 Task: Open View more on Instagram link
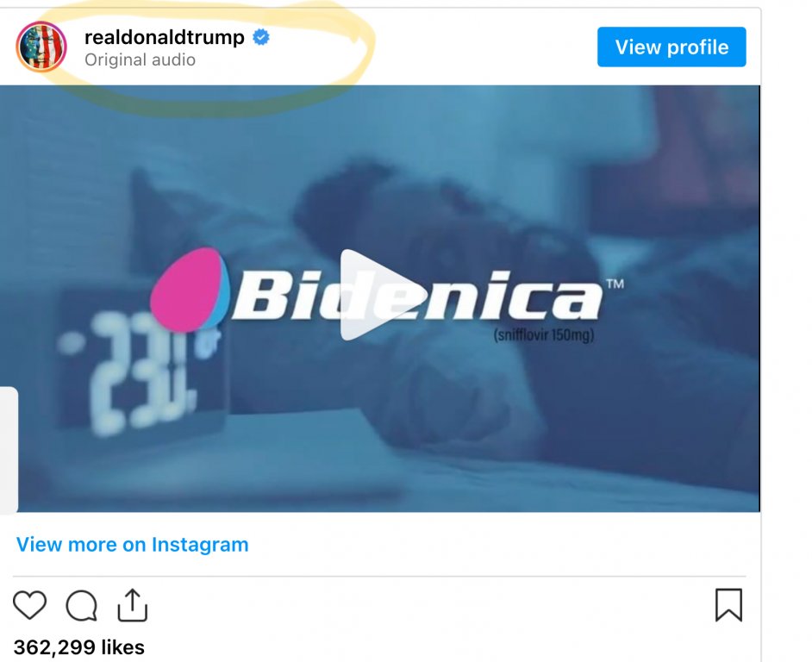[x=133, y=545]
